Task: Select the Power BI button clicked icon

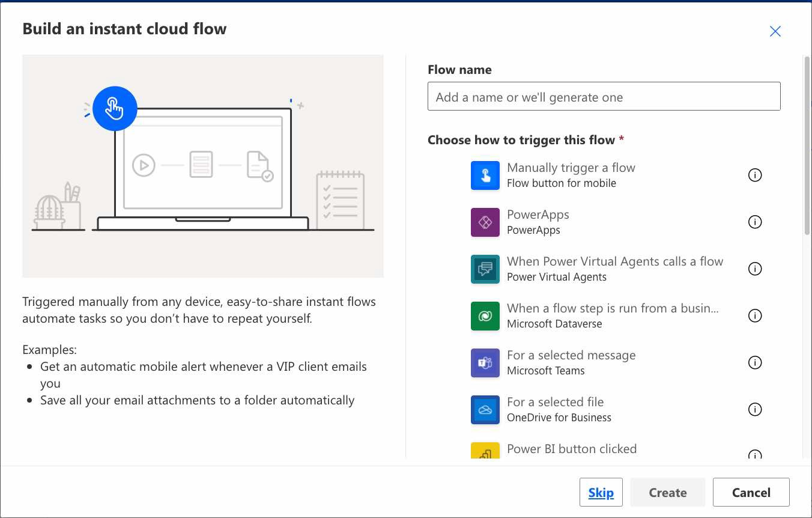Action: [485, 451]
